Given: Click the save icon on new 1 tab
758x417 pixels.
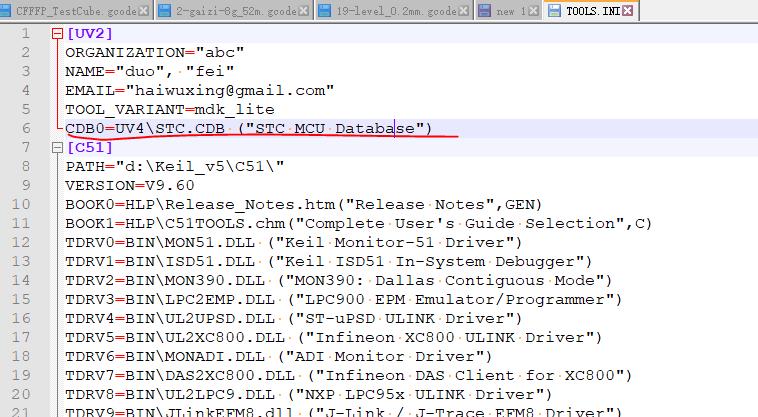Looking at the screenshot, I should [484, 11].
